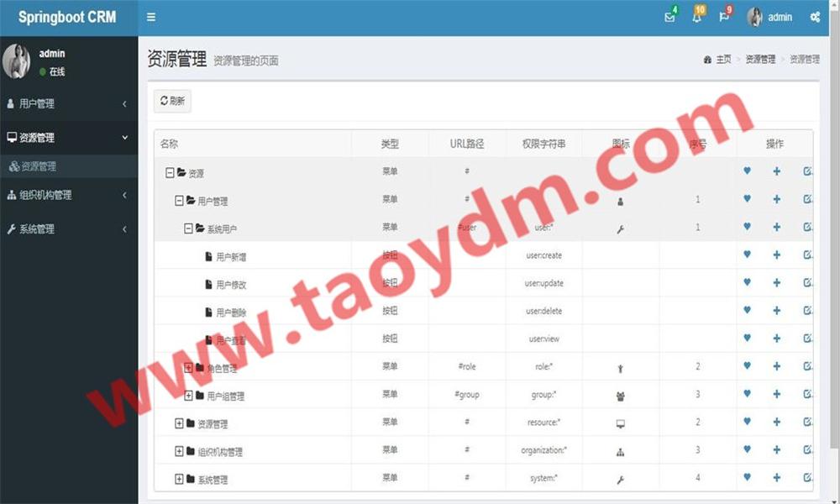
Task: Click the 用户修改 tree row name
Action: pyautogui.click(x=231, y=285)
